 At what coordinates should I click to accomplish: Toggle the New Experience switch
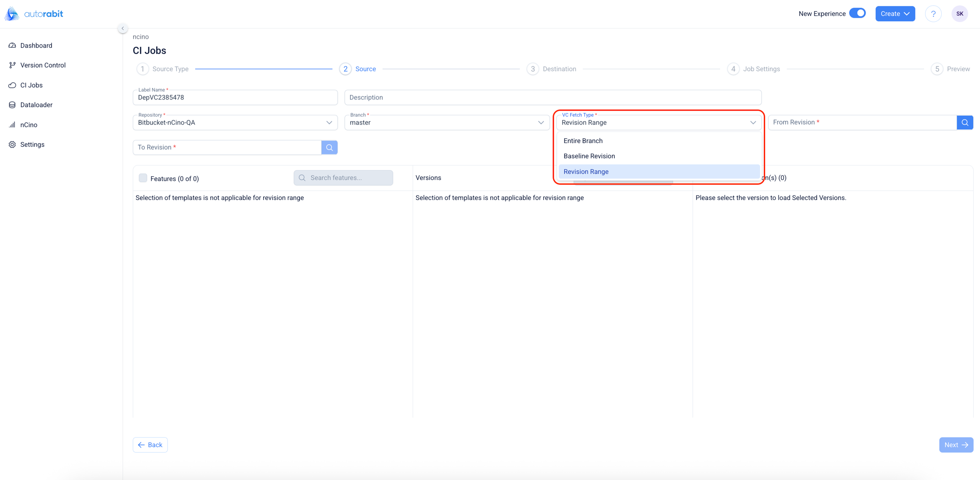(857, 13)
